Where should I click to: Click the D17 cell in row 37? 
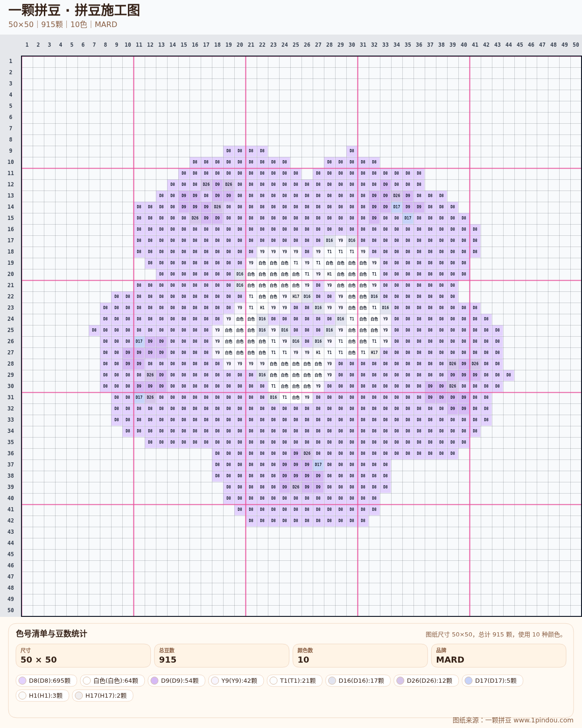[318, 465]
